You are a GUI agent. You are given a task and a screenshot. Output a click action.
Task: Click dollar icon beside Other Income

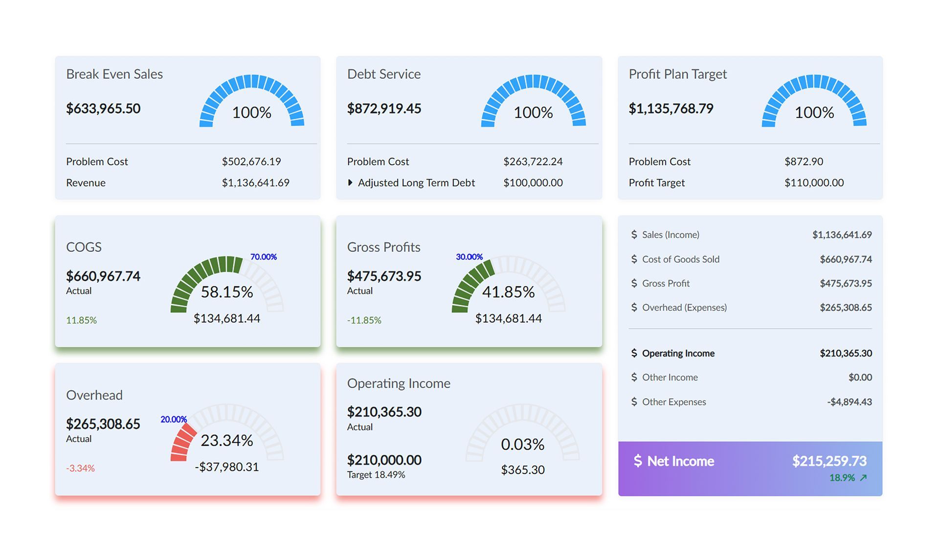[634, 377]
